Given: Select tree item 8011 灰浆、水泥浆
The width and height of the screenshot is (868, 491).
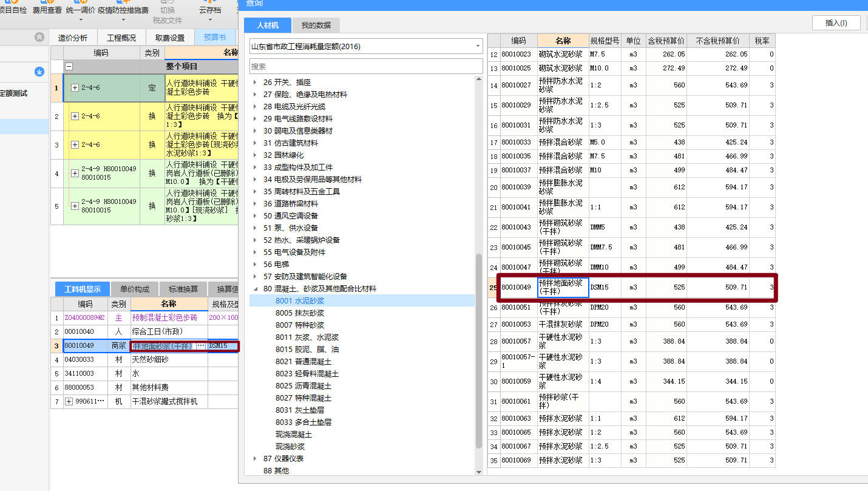Looking at the screenshot, I should tap(307, 337).
